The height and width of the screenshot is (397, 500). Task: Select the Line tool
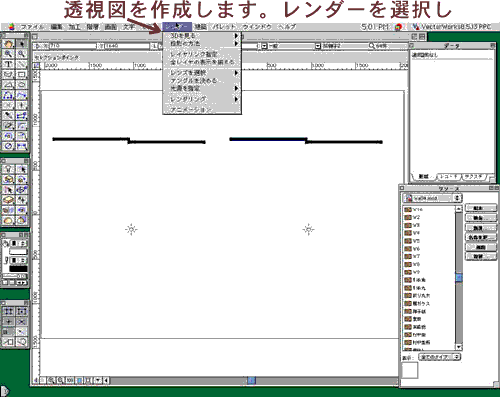click(22, 64)
